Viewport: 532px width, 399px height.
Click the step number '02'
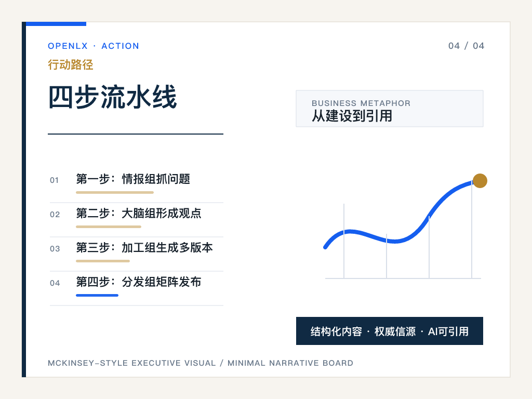tap(55, 215)
